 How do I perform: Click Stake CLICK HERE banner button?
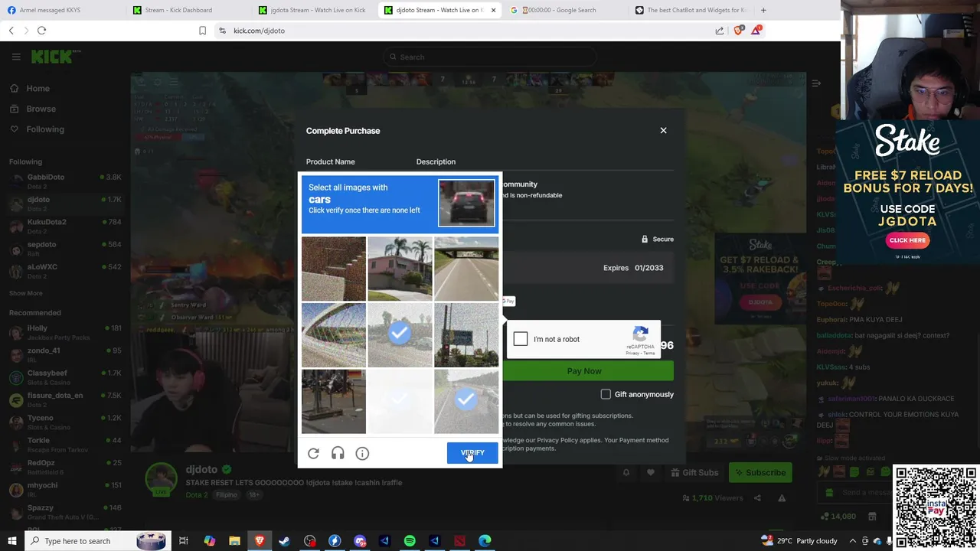(x=907, y=240)
